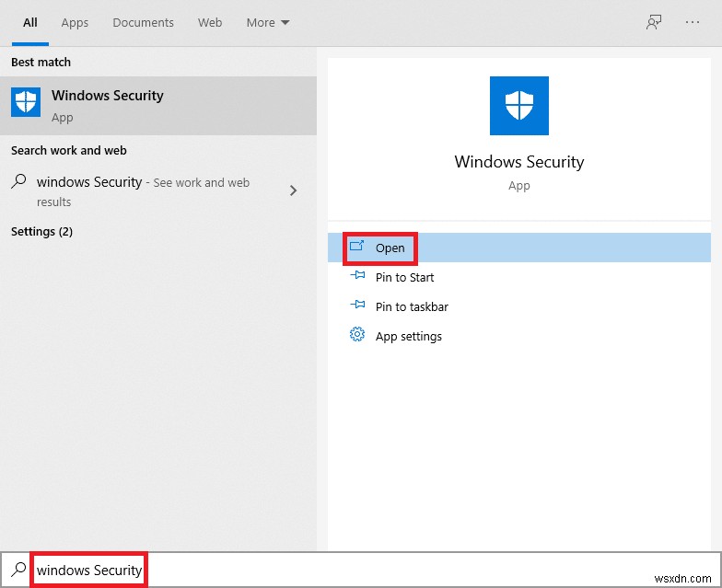Expand web result with the right chevron
This screenshot has height=588, width=722.
pyautogui.click(x=293, y=190)
